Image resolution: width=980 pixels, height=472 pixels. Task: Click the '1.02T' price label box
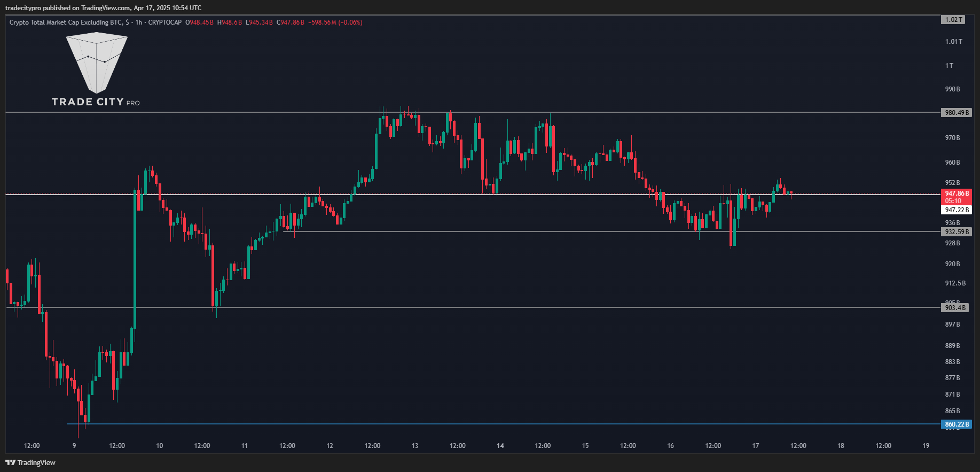point(953,20)
